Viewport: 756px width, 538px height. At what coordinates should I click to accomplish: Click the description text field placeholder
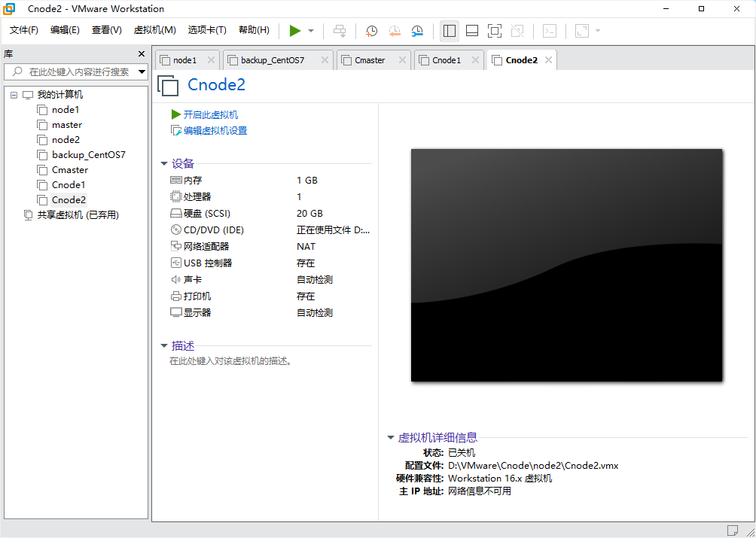click(x=230, y=361)
